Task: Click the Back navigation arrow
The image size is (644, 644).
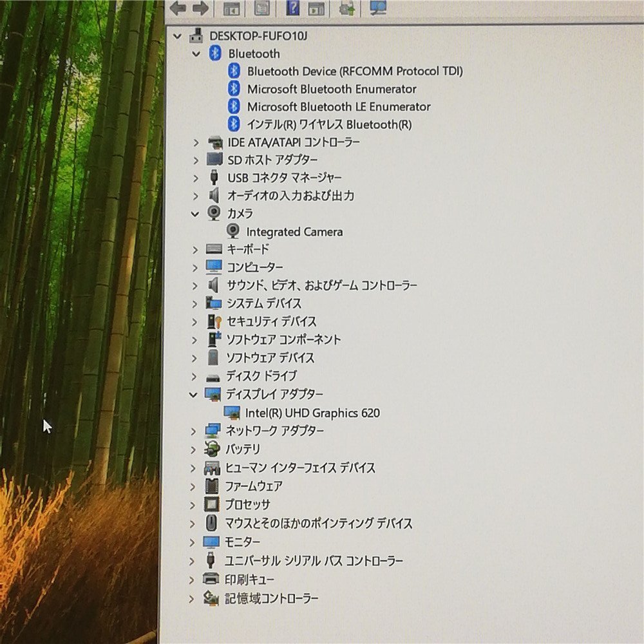Action: [178, 8]
